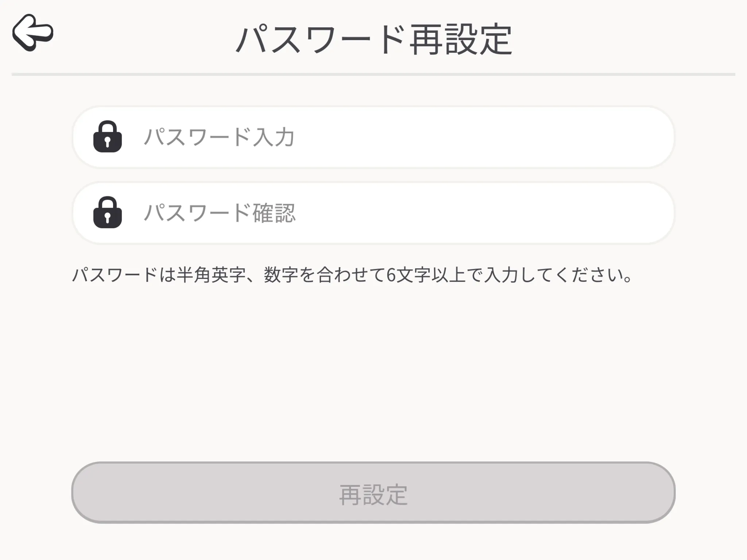Screen dimensions: 747x560
Task: Click the lock icon beside パスワード入力
Action: [x=108, y=136]
